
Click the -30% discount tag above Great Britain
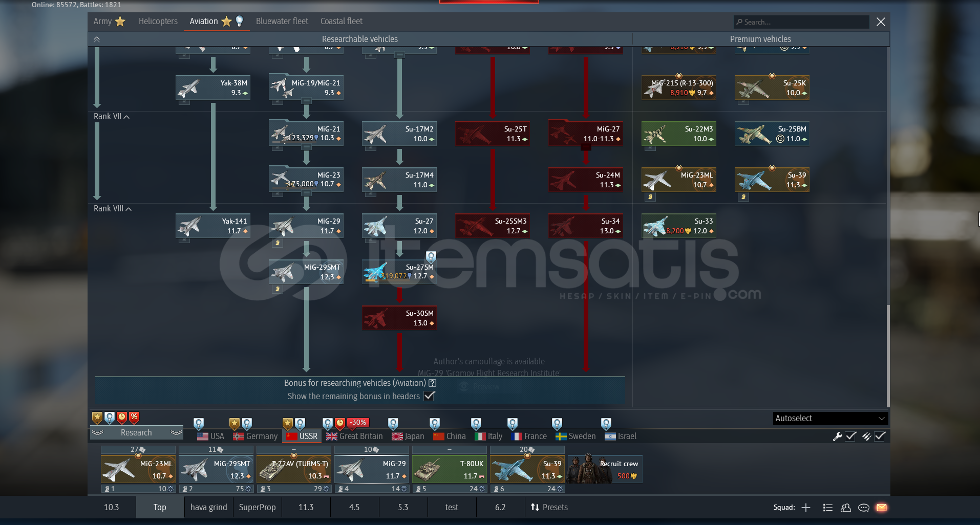pos(359,423)
